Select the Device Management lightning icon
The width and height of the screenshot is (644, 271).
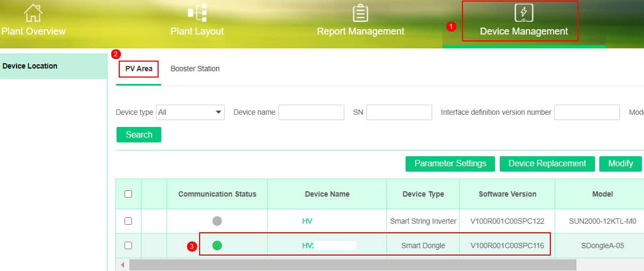coord(524,13)
